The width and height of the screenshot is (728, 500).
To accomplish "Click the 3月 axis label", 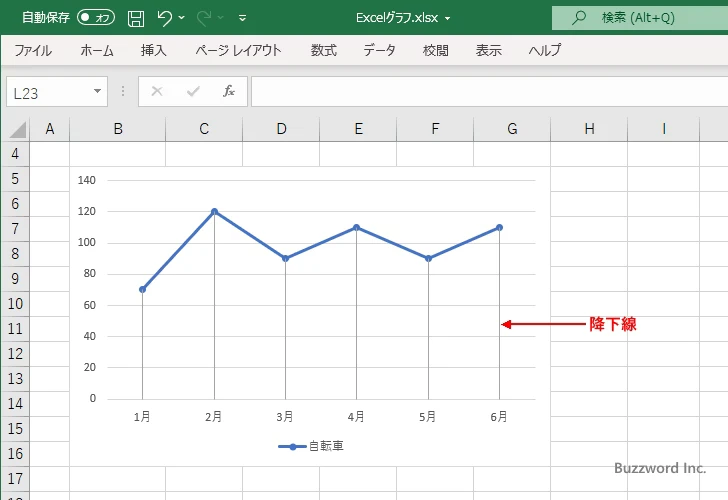I will pos(285,417).
